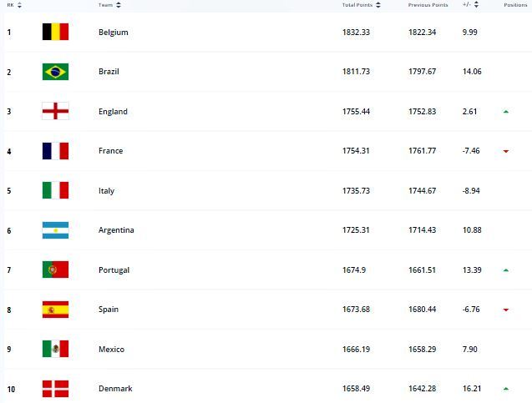Open the Mexico team link

pos(111,350)
